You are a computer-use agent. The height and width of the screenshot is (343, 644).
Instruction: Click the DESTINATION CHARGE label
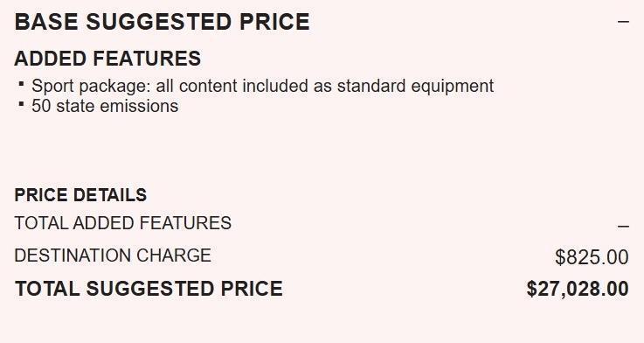pos(113,255)
